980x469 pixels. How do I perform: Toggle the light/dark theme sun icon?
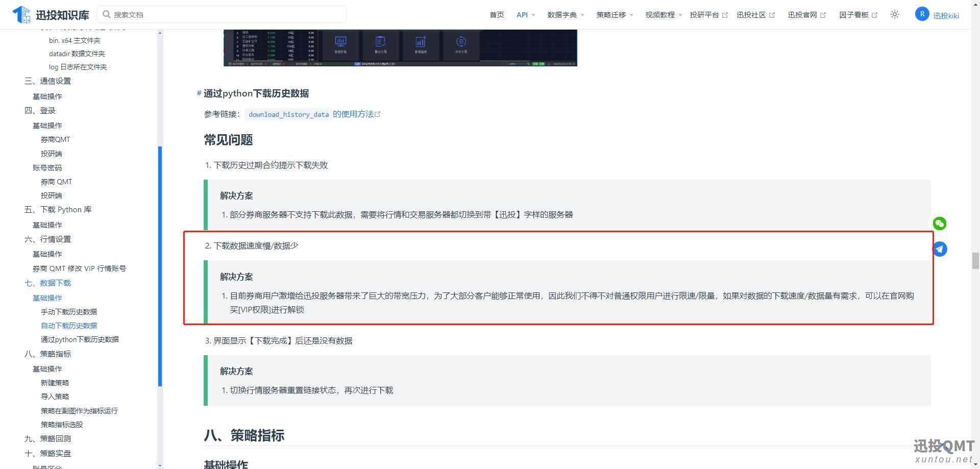(x=895, y=14)
